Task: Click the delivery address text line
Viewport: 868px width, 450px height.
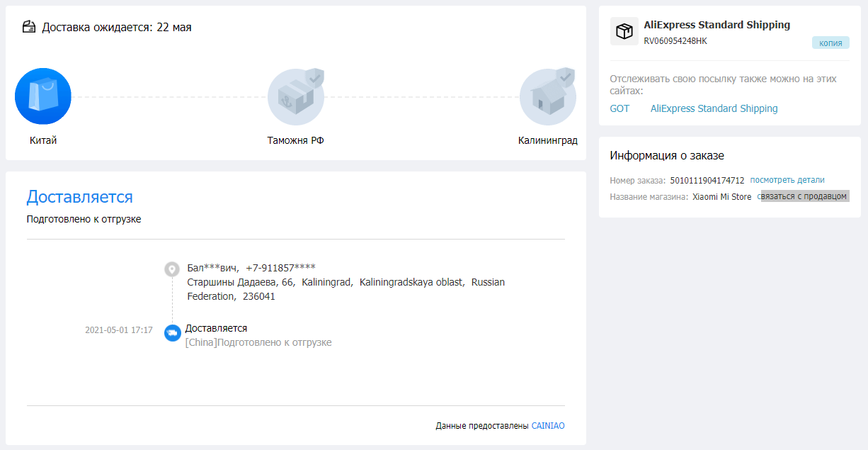Action: coord(346,282)
